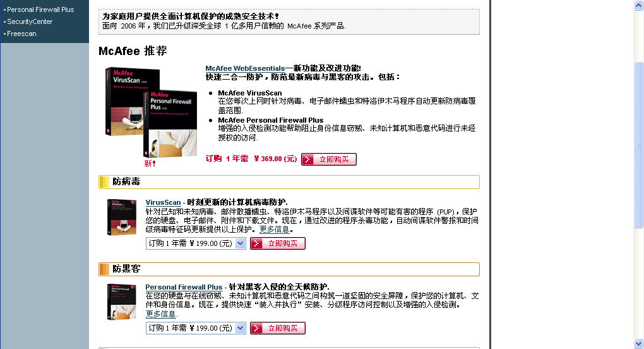Screen dimensions: 644x349
Task: Click the vertical scrollbar thumb
Action: (x=639, y=145)
